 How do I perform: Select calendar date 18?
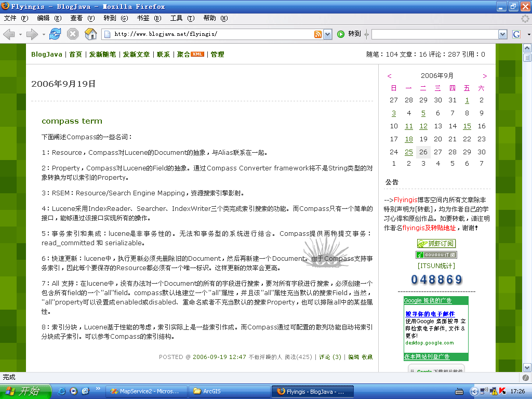point(409,139)
